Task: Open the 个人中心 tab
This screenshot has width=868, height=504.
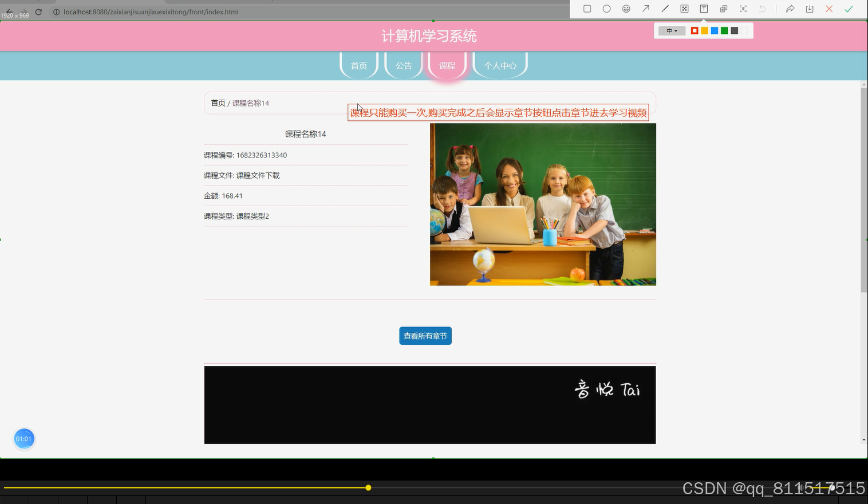Action: click(499, 65)
